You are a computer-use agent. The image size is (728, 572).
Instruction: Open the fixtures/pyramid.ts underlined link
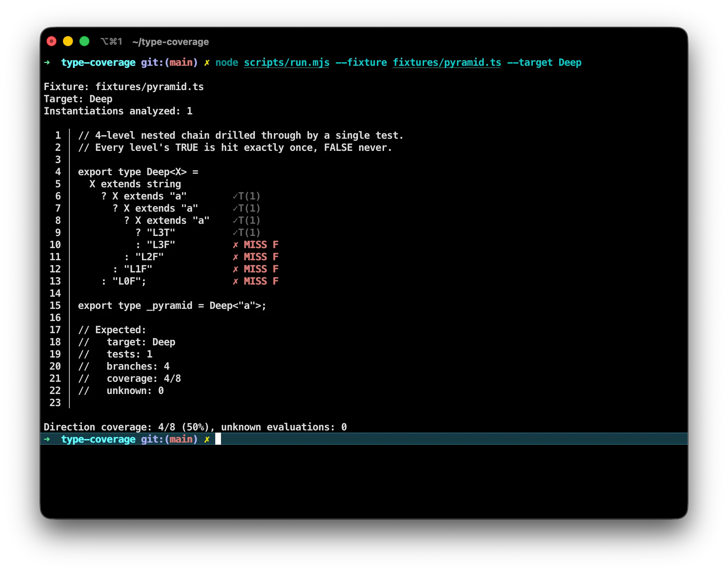[x=447, y=63]
